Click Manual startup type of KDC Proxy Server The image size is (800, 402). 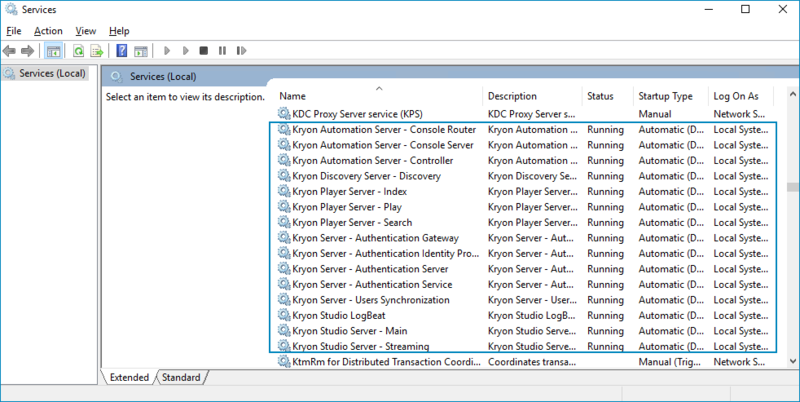pos(655,114)
